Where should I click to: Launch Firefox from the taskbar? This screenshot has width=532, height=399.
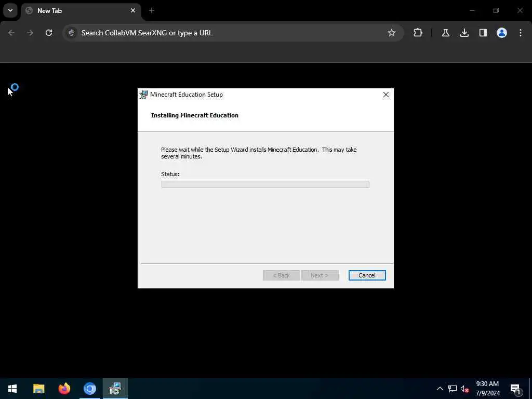[64, 389]
